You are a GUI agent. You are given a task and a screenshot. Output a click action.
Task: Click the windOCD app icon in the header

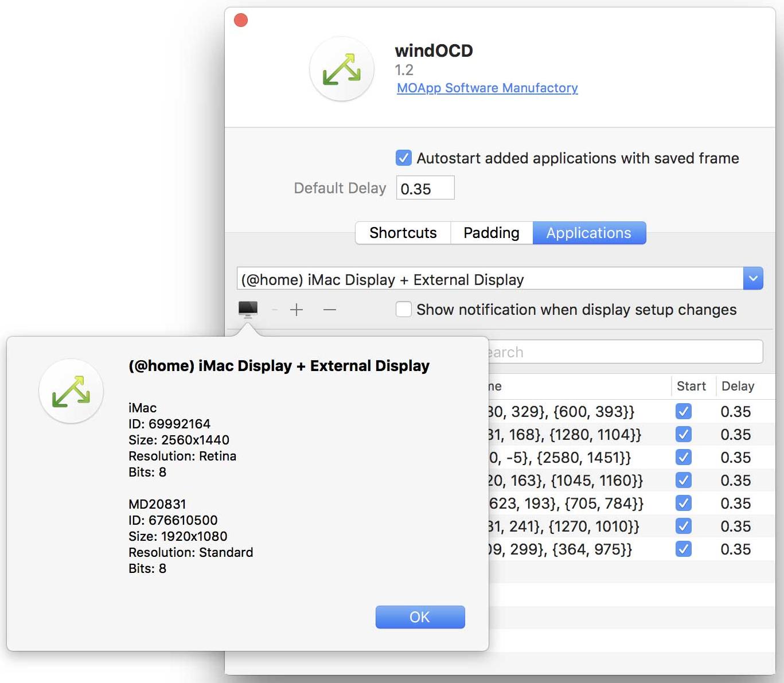pyautogui.click(x=342, y=69)
